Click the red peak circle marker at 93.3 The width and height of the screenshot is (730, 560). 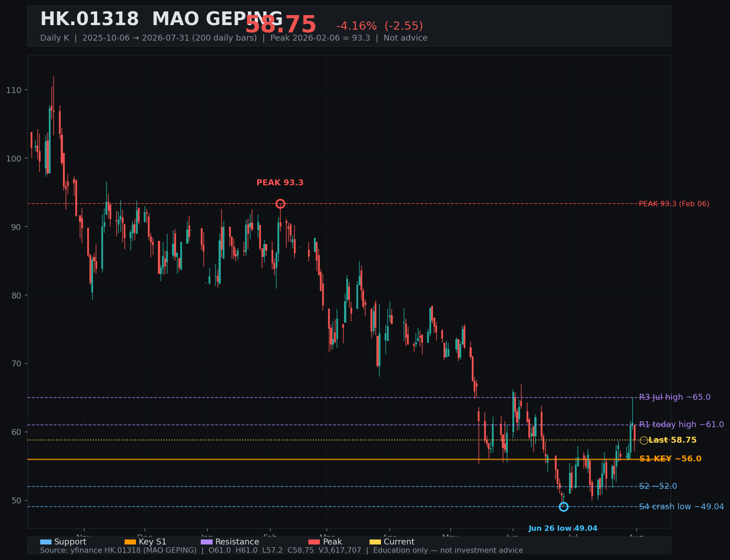pyautogui.click(x=280, y=204)
